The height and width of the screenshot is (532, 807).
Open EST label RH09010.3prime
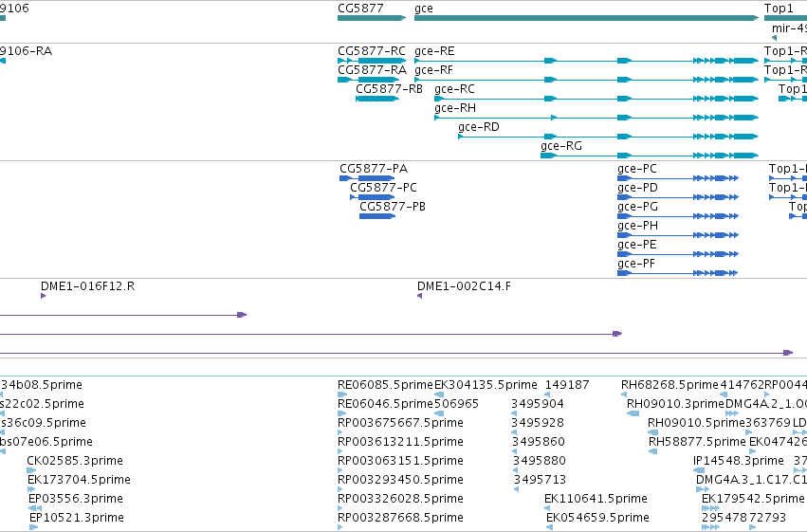pos(675,404)
